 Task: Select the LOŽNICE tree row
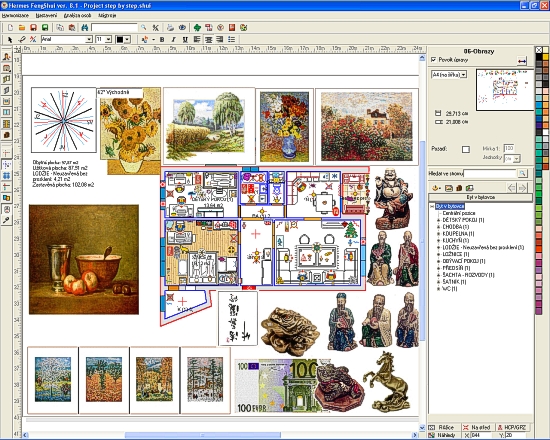[456, 254]
